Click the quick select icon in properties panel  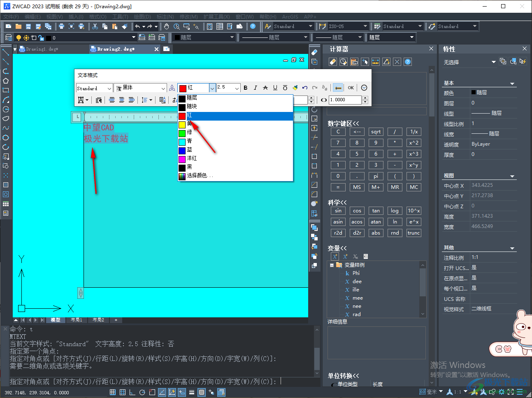coord(523,61)
